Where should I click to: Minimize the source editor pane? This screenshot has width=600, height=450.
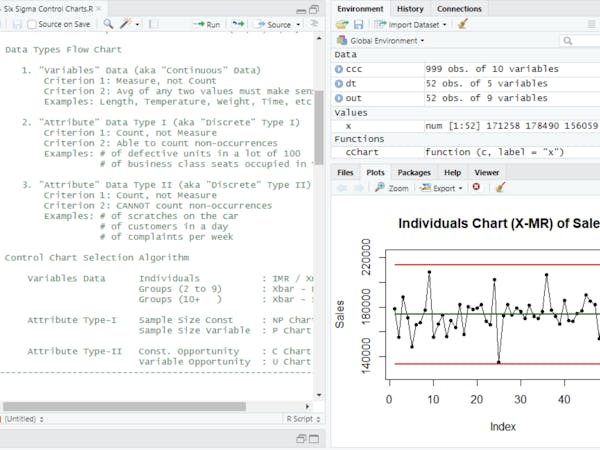point(302,10)
